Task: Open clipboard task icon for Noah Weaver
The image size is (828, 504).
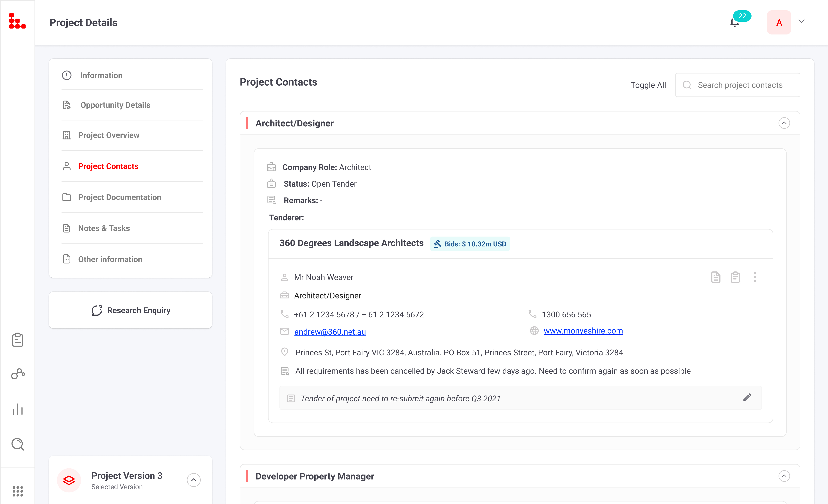Action: [x=735, y=277]
